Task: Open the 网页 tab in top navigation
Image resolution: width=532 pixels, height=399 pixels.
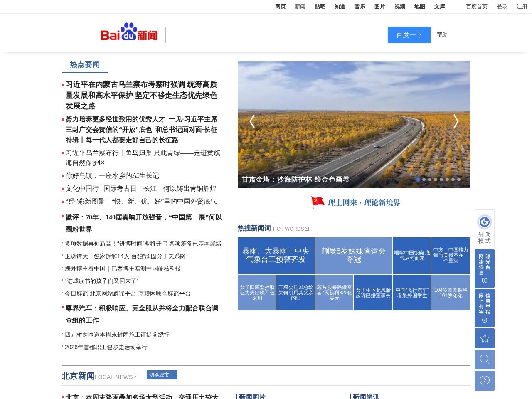Action: tap(281, 7)
